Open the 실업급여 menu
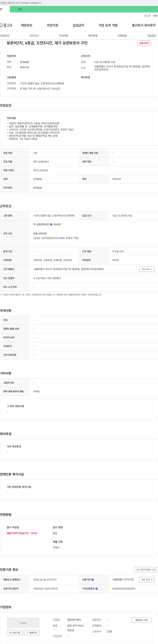 click(78, 25)
